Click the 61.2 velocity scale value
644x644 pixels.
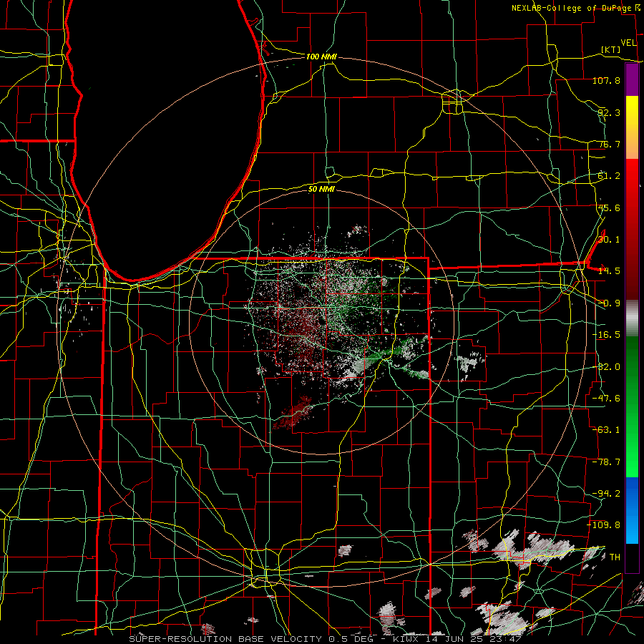click(609, 176)
